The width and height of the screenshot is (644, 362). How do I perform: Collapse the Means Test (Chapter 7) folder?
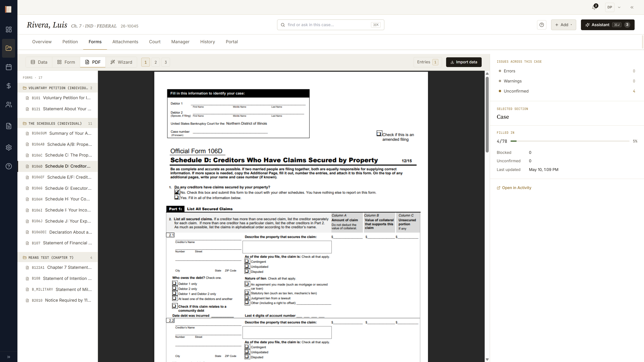point(58,258)
